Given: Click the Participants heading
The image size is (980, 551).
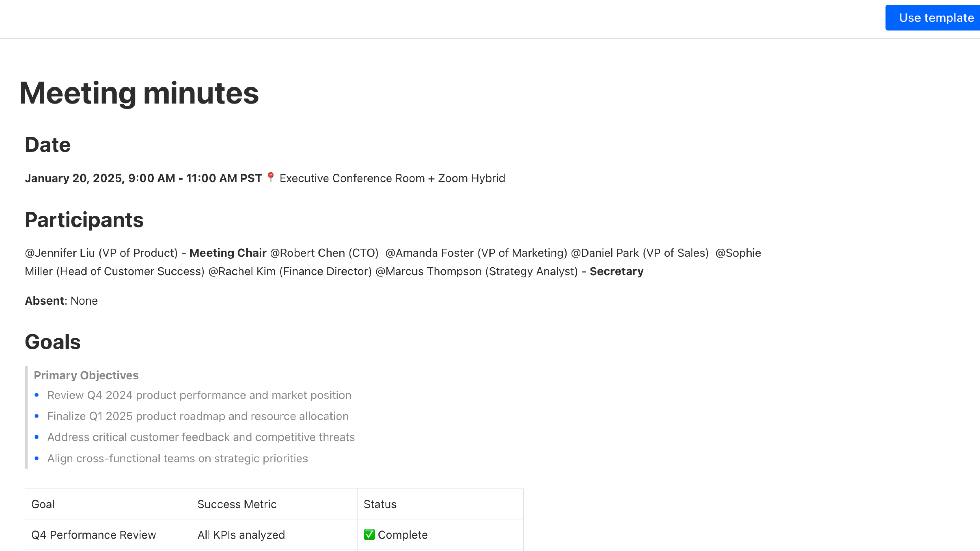Looking at the screenshot, I should (x=84, y=220).
